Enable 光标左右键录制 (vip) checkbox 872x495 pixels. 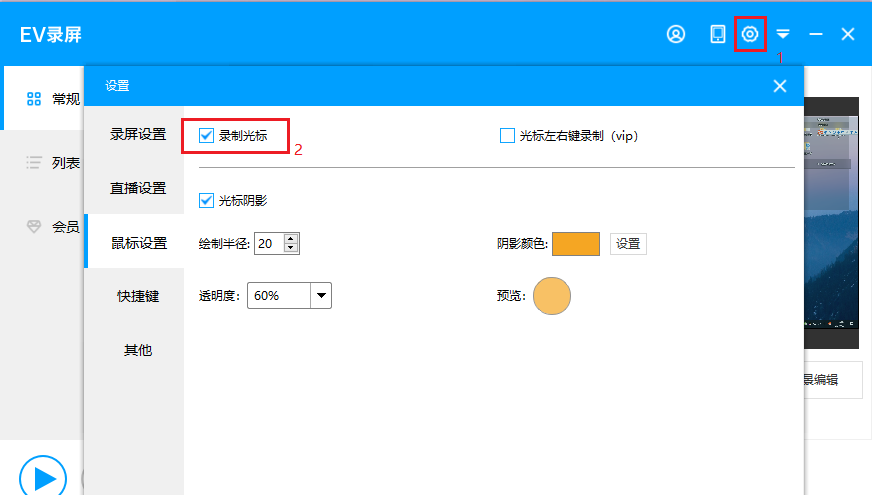click(x=507, y=136)
